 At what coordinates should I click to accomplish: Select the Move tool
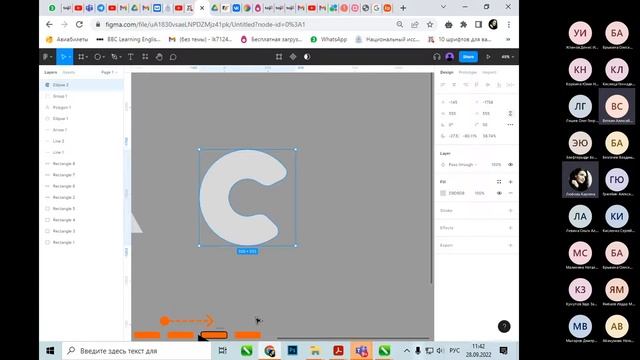point(63,57)
